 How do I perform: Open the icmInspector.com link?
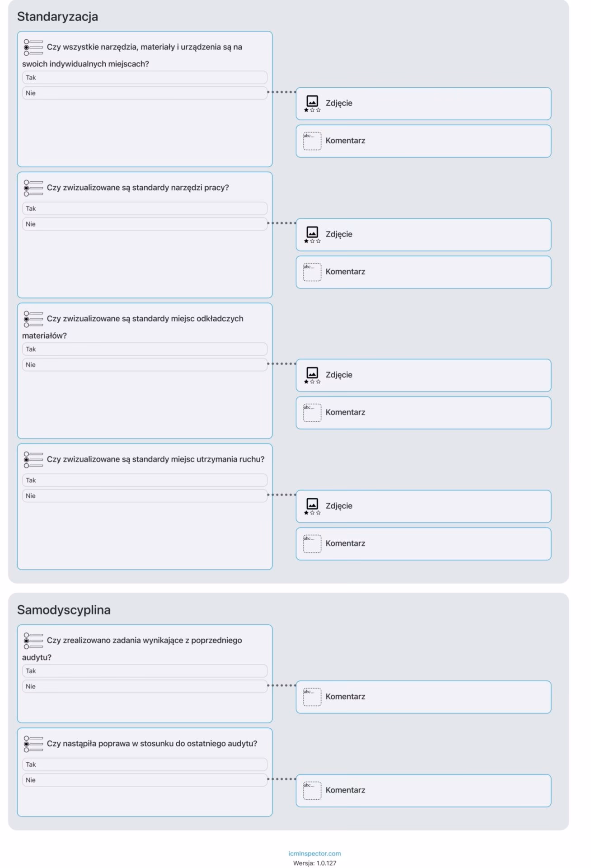314,854
